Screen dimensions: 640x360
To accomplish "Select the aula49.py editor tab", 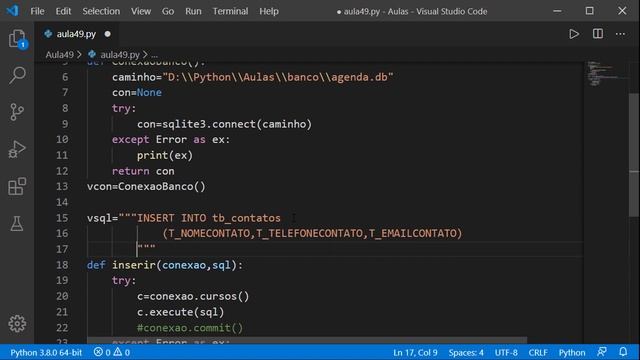I will click(76, 34).
